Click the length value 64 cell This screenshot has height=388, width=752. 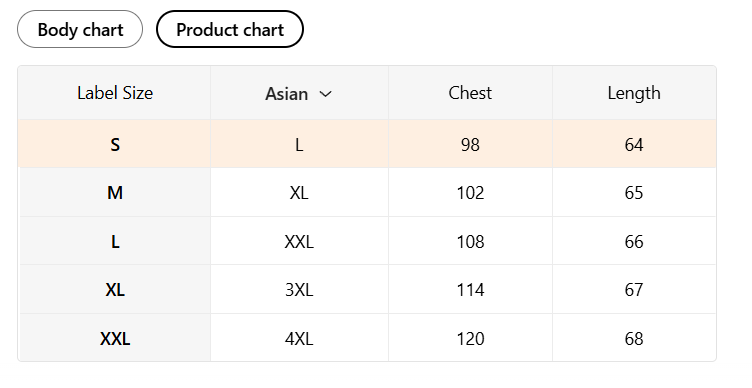point(634,144)
